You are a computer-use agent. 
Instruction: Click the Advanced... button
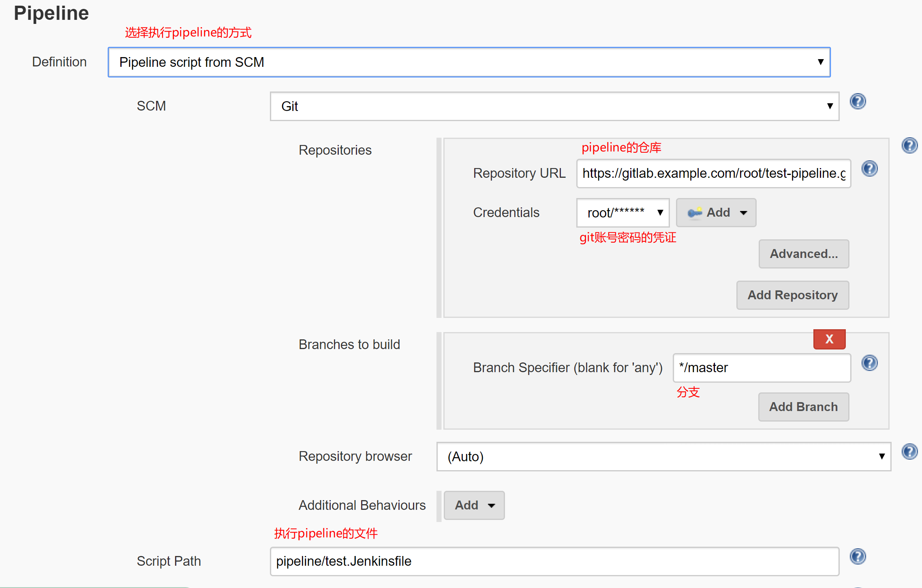point(804,254)
